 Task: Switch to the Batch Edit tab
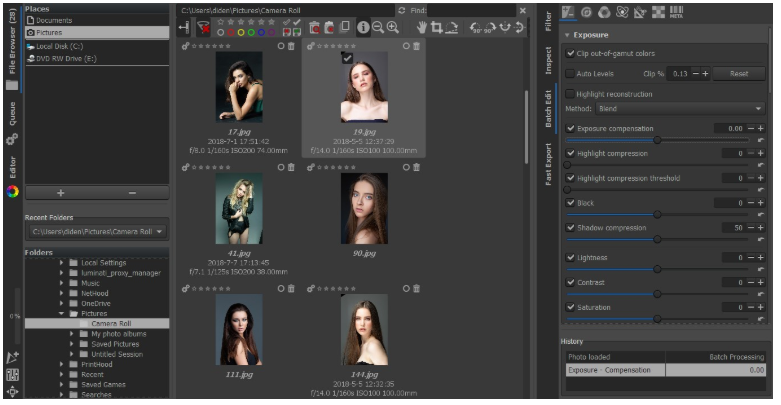(x=547, y=108)
